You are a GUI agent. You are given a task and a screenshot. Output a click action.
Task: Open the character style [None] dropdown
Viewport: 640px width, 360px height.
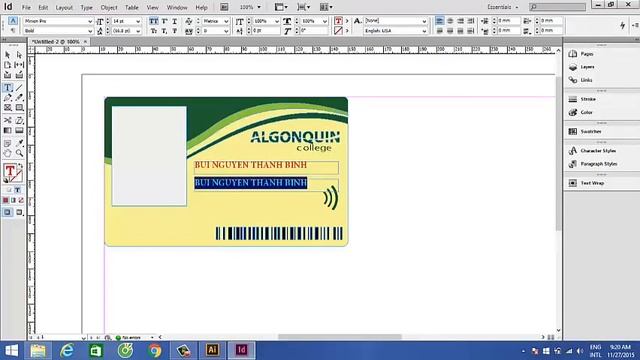click(424, 21)
